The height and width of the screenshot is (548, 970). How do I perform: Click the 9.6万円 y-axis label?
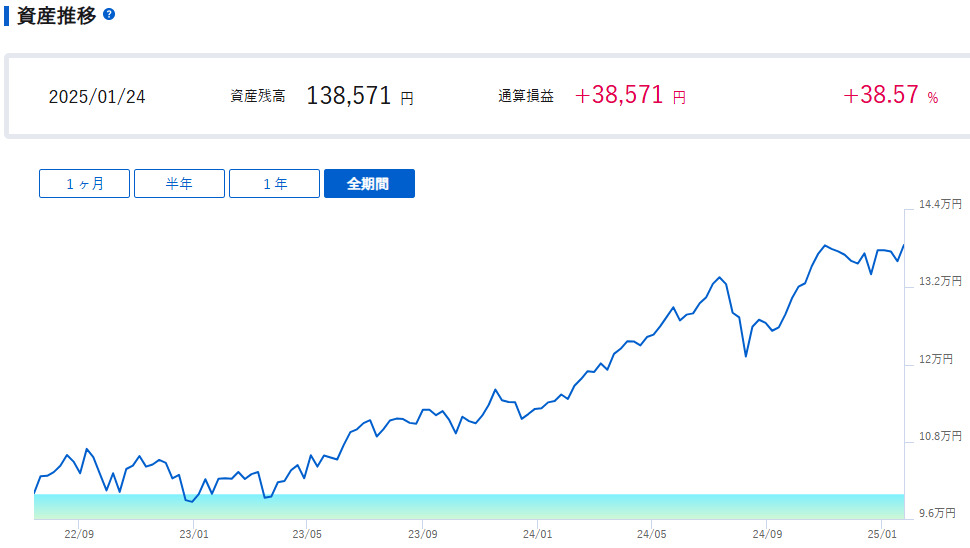click(940, 513)
